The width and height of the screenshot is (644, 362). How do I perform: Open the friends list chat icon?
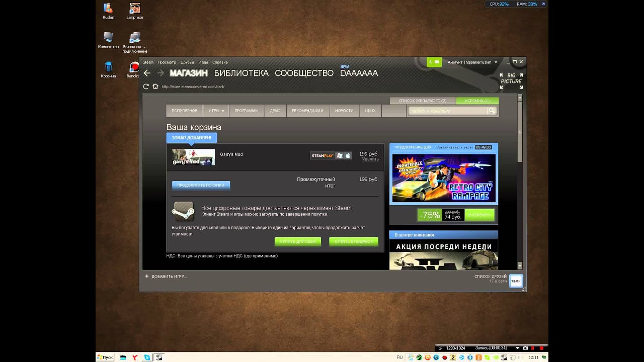tap(516, 281)
